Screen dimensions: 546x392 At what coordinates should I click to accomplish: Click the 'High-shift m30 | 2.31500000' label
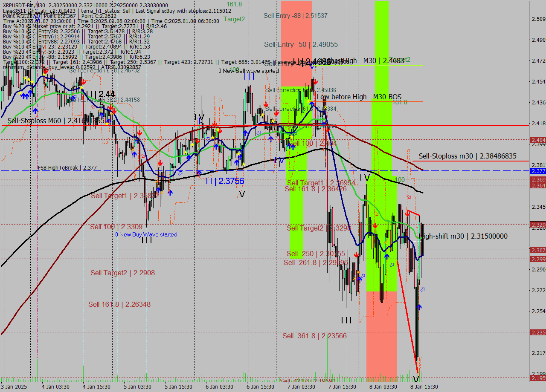(464, 236)
